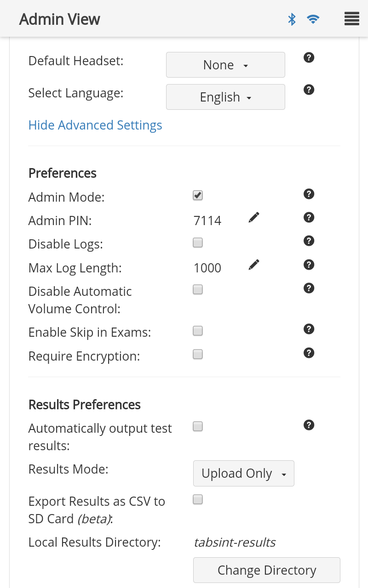Show help for Default Headset
The width and height of the screenshot is (368, 588).
[x=309, y=57]
